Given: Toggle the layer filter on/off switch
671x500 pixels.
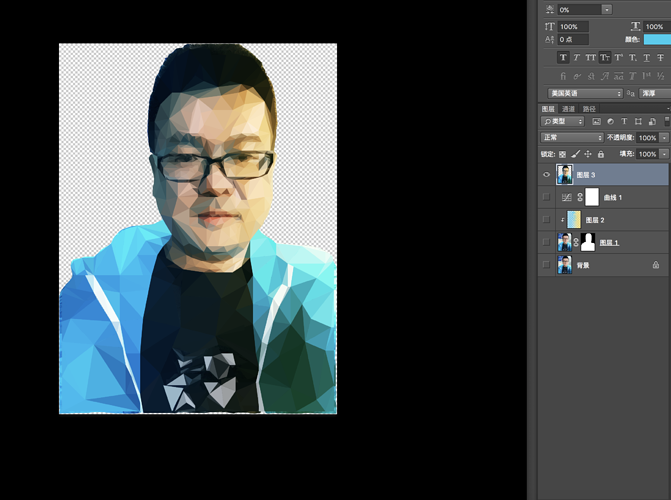Looking at the screenshot, I should [667, 122].
